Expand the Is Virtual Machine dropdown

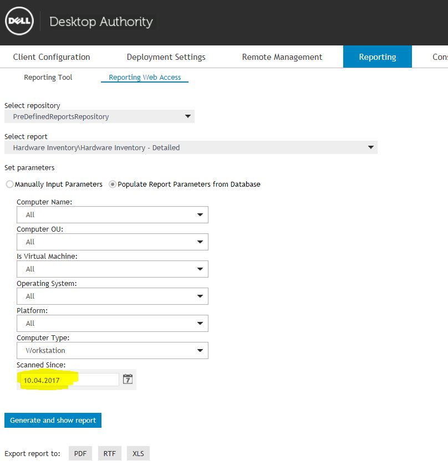pos(113,269)
